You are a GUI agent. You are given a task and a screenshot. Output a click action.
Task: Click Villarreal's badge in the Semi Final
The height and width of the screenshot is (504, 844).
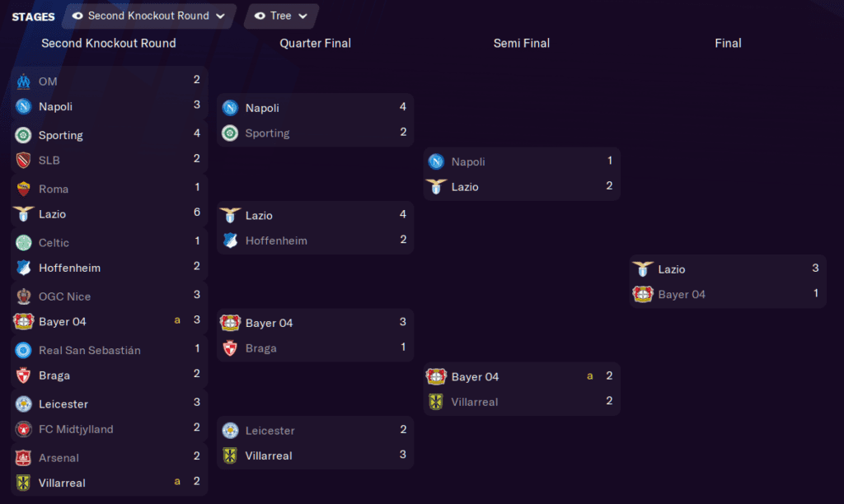[x=436, y=402]
